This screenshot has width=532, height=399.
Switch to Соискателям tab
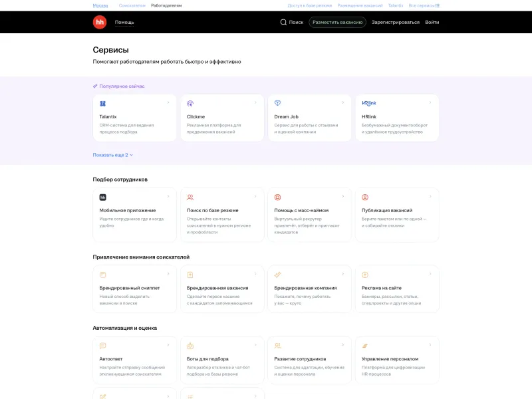click(132, 5)
